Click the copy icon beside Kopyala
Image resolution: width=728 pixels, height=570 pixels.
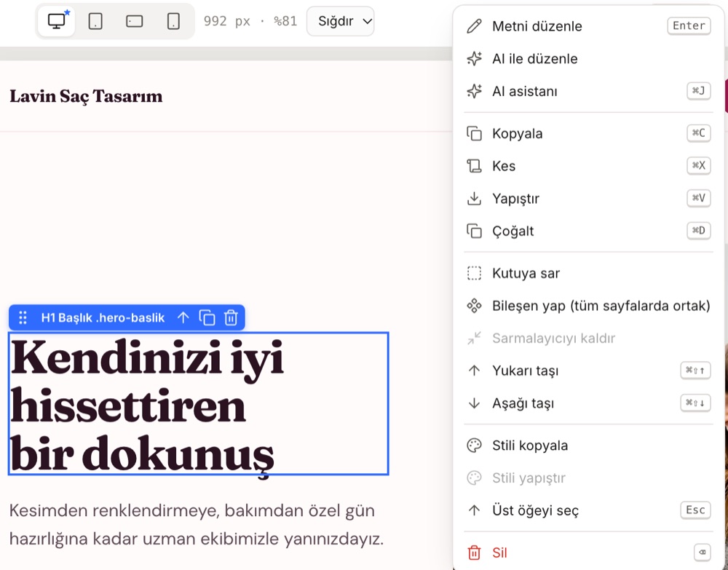click(x=474, y=133)
